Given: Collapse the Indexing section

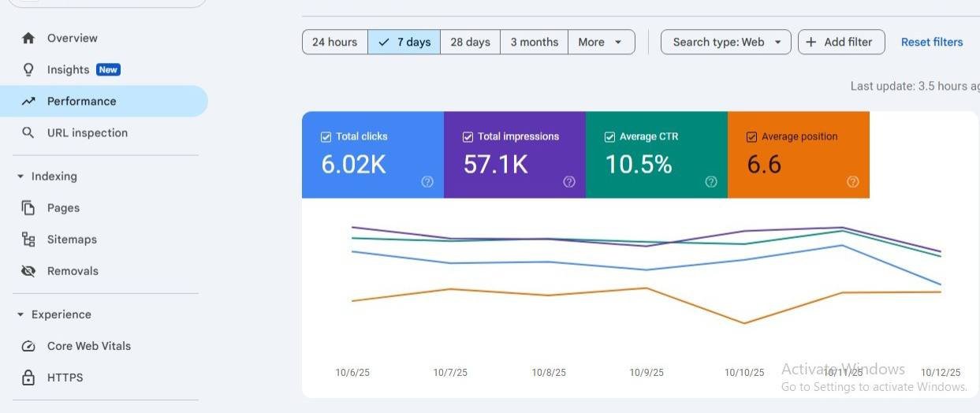Looking at the screenshot, I should pos(20,177).
